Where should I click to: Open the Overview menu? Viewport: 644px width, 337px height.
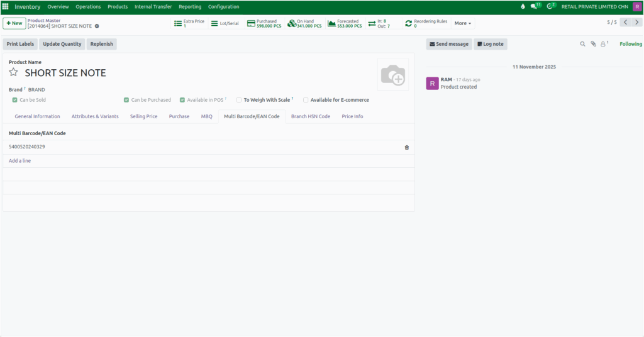tap(58, 6)
